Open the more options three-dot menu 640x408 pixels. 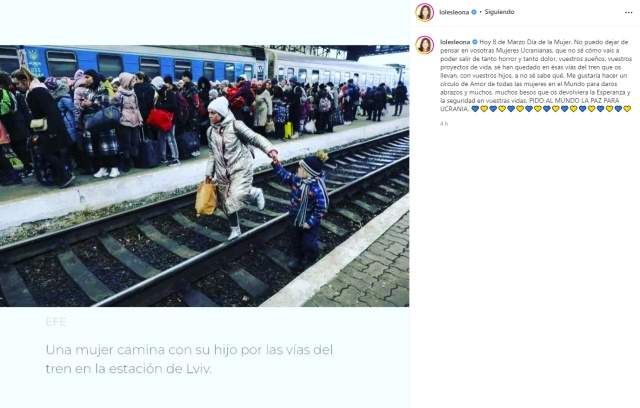(628, 13)
